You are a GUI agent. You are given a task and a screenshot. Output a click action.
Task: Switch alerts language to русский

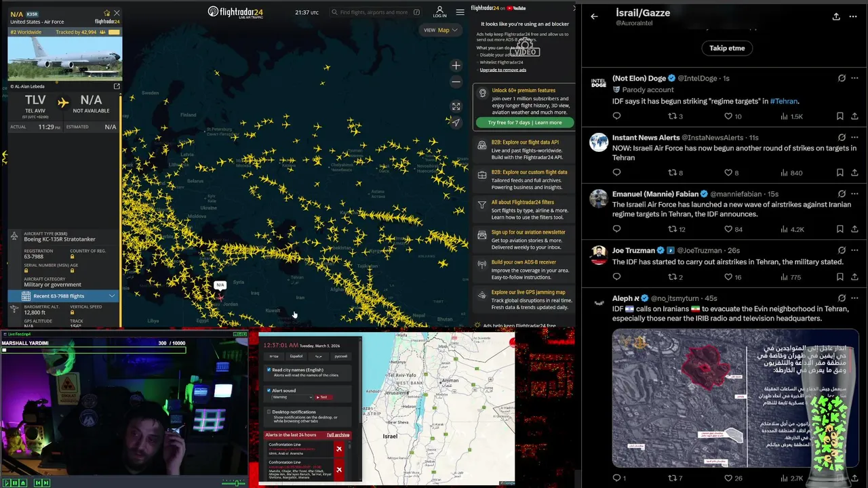[340, 356]
